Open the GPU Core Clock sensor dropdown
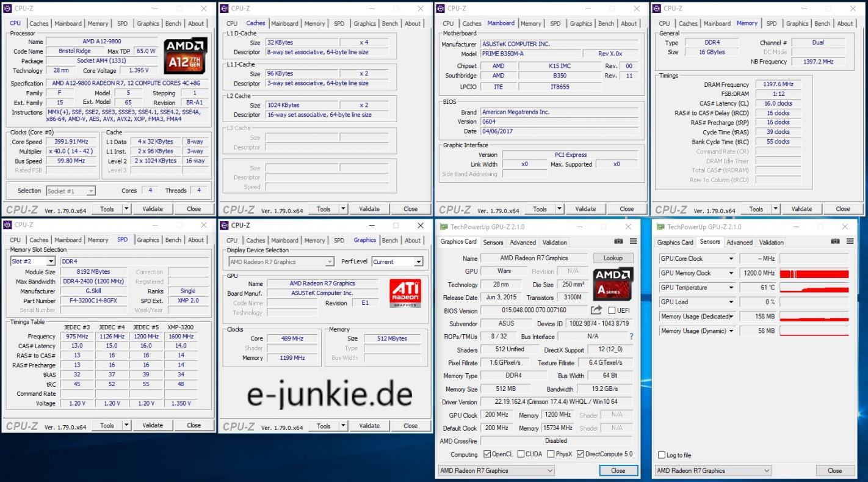 pyautogui.click(x=731, y=258)
